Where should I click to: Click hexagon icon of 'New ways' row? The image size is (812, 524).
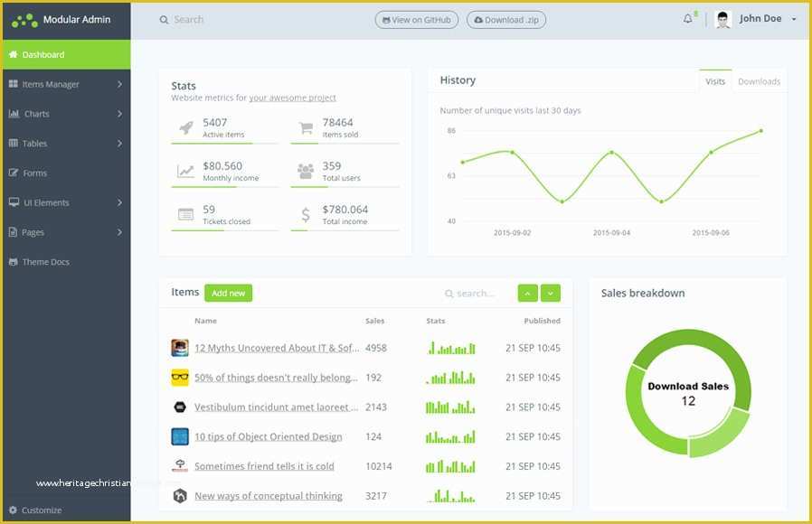[180, 496]
